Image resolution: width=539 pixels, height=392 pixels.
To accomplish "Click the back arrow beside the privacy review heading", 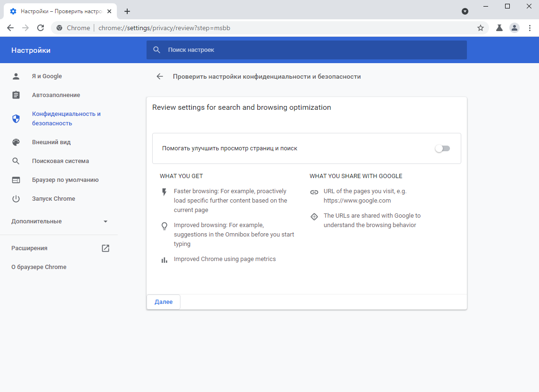I will click(160, 76).
